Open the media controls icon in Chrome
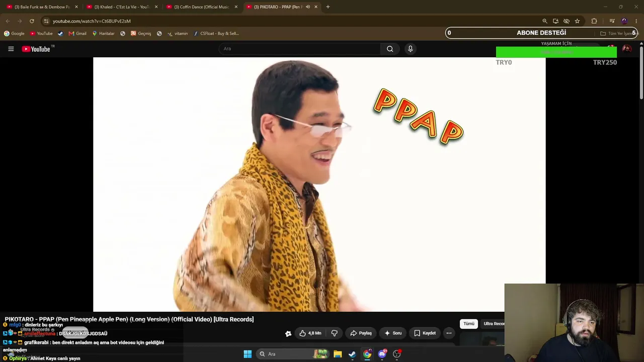 pyautogui.click(x=612, y=21)
